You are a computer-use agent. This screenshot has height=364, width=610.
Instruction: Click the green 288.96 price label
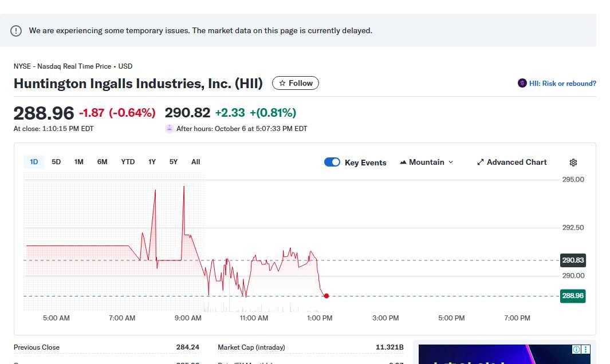coord(572,296)
